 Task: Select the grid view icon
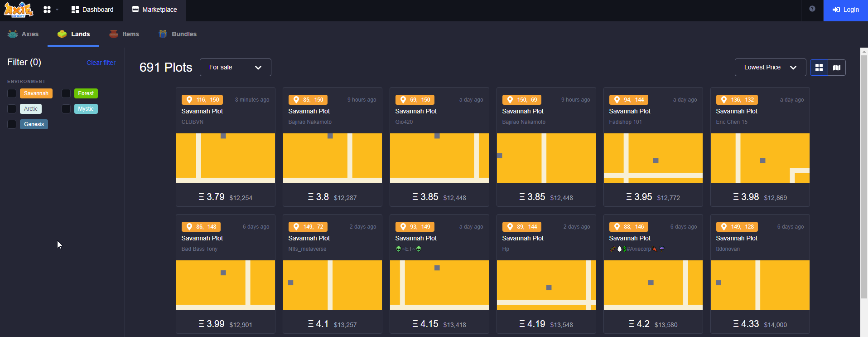(819, 68)
